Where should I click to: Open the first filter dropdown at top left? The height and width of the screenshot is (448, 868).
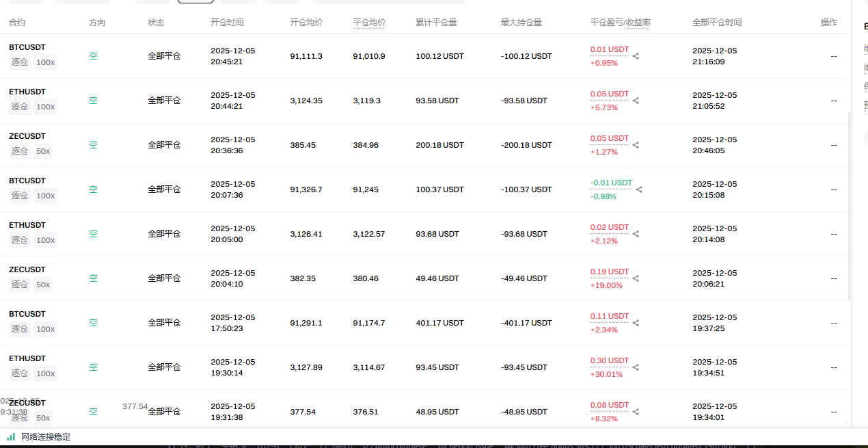pyautogui.click(x=27, y=2)
